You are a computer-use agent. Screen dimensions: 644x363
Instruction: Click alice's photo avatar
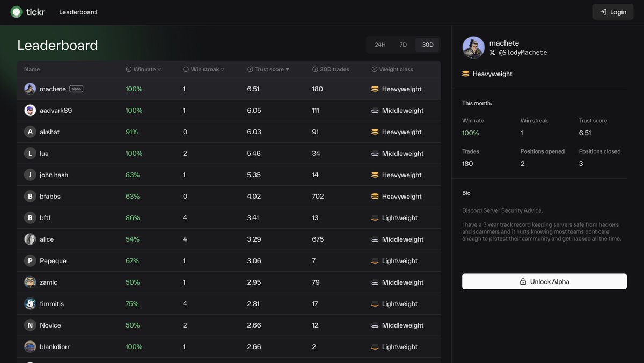(30, 239)
